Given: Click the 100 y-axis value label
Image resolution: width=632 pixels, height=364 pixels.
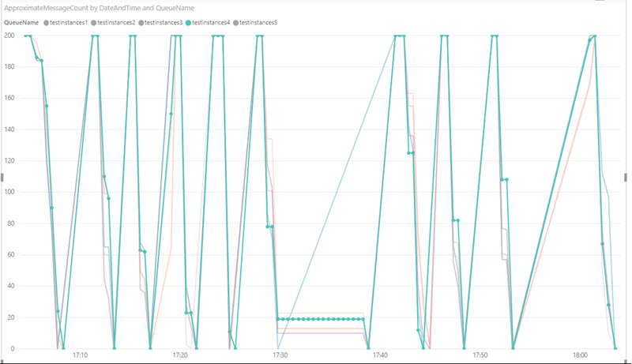Looking at the screenshot, I should [x=9, y=192].
